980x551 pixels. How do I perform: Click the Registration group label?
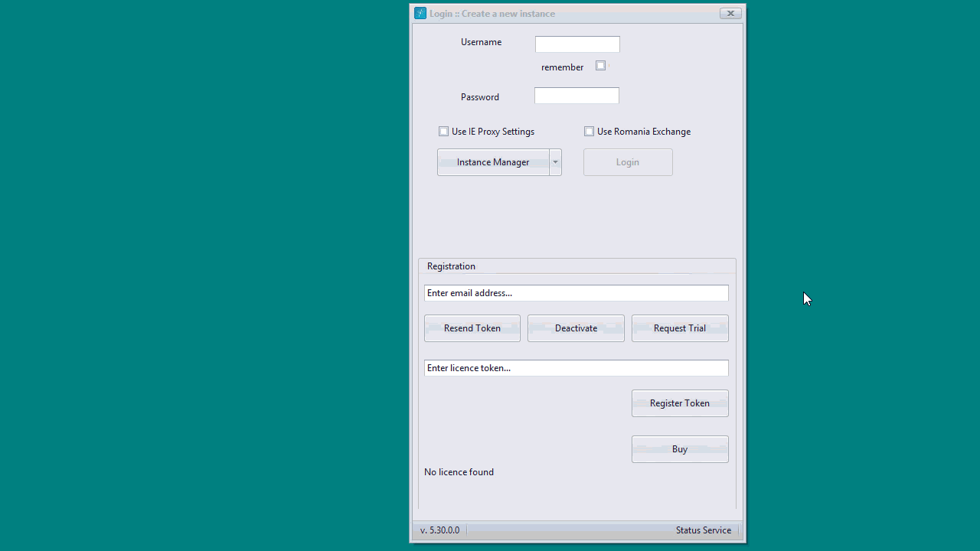pos(451,266)
